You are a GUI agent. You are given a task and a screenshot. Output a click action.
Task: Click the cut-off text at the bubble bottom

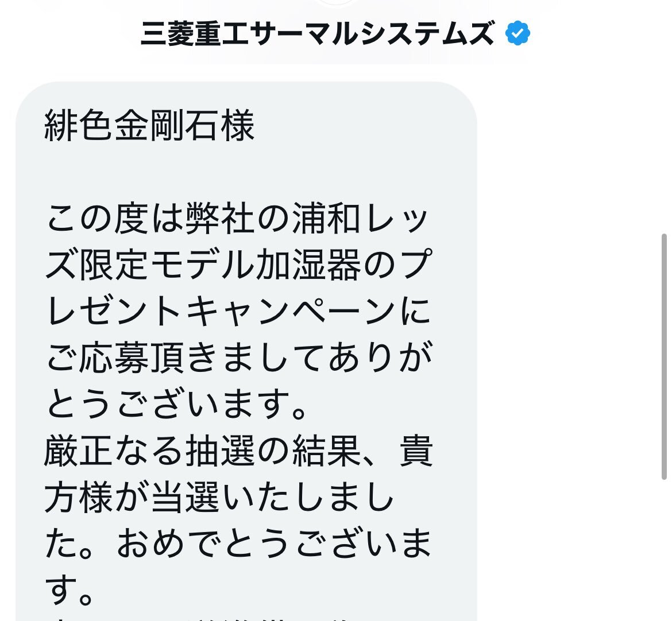(206, 619)
